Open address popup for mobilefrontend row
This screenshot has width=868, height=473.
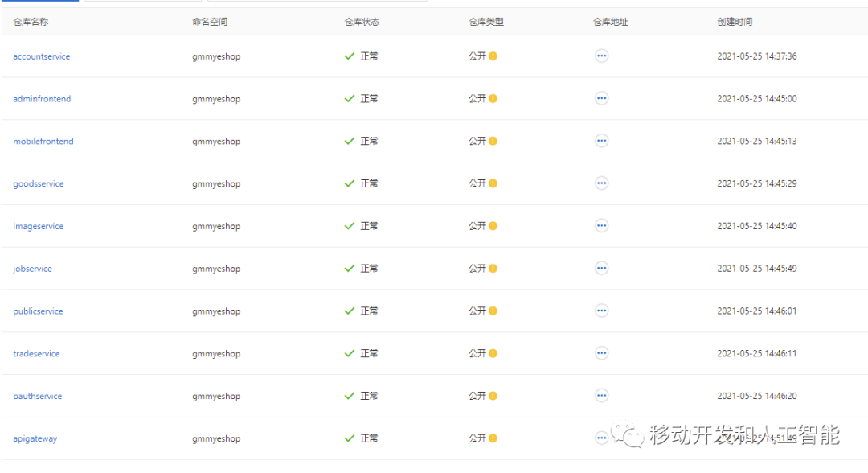point(601,141)
